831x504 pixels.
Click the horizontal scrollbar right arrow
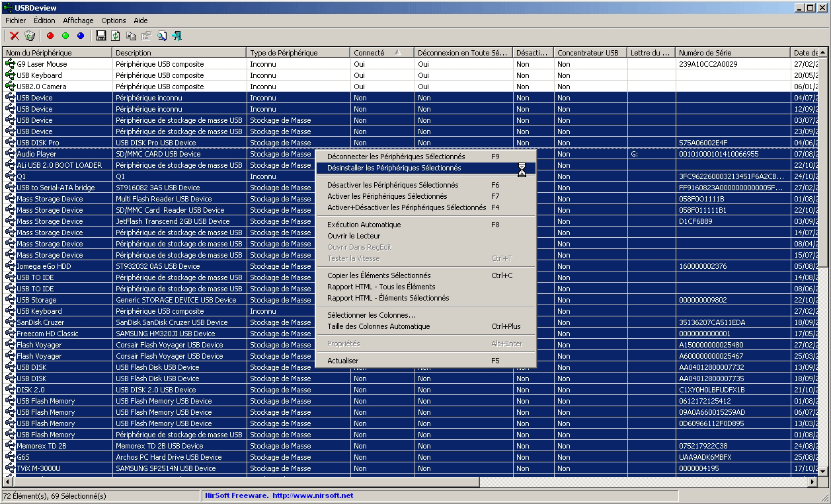point(812,482)
